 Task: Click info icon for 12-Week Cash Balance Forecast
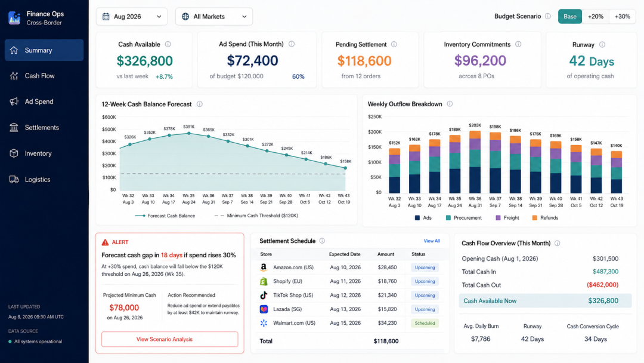pos(200,104)
